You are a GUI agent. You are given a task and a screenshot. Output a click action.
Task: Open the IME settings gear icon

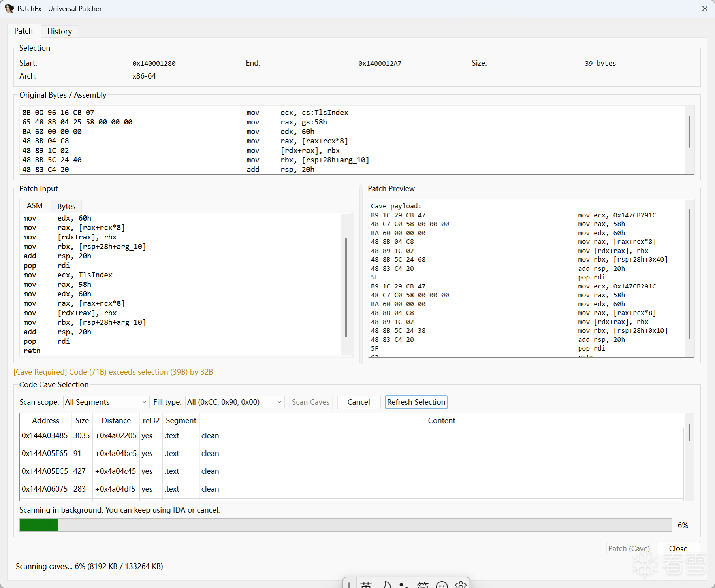[x=461, y=584]
